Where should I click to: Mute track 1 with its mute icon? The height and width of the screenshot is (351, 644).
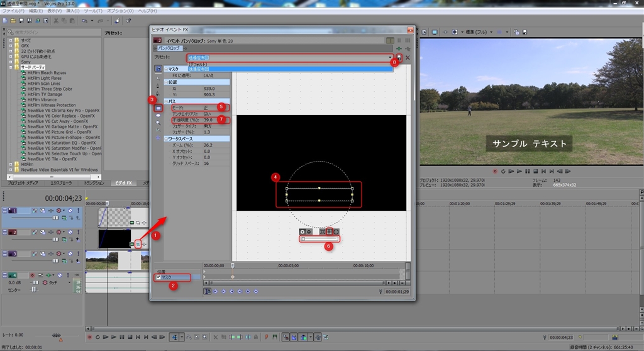[70, 211]
